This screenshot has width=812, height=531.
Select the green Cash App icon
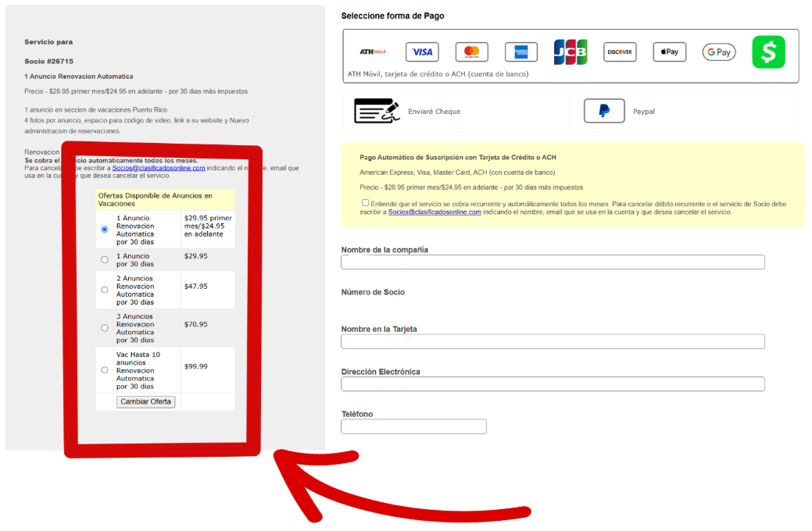point(768,52)
